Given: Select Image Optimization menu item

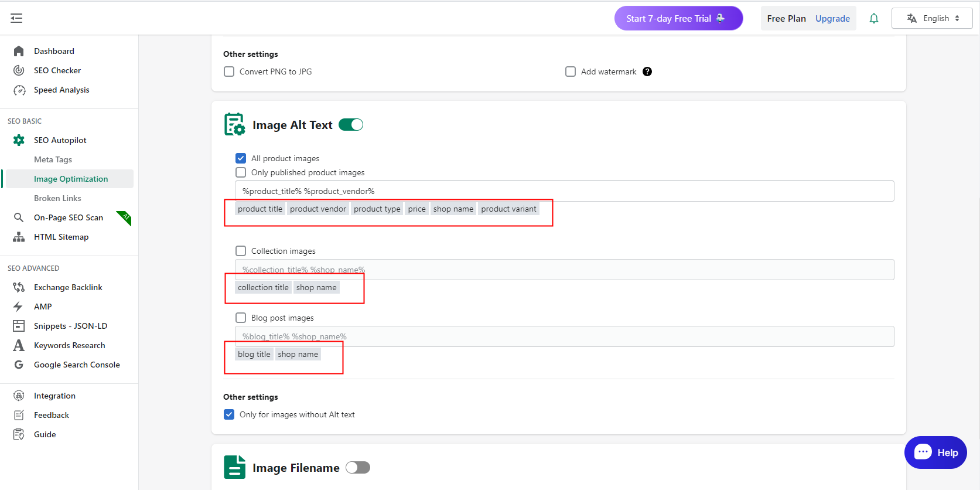Looking at the screenshot, I should click(x=71, y=179).
